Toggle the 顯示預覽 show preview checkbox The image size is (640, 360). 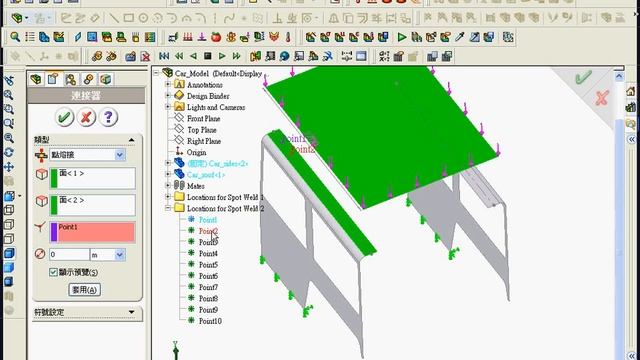coord(53,272)
